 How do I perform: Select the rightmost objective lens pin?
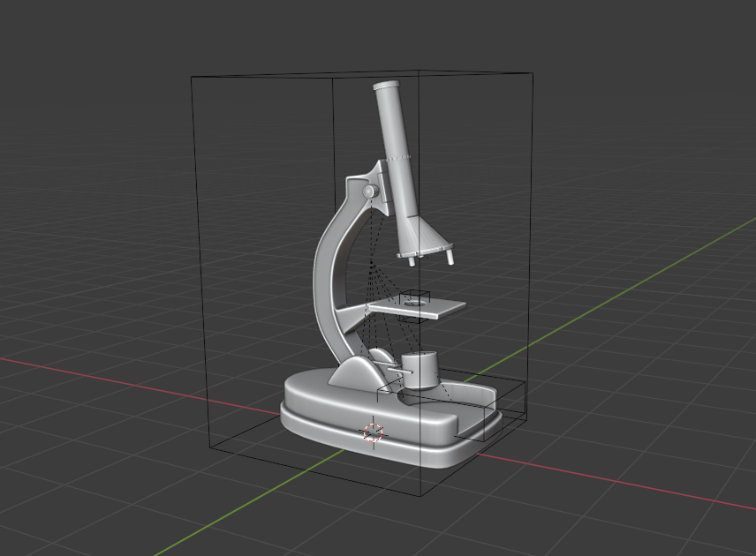pyautogui.click(x=451, y=256)
